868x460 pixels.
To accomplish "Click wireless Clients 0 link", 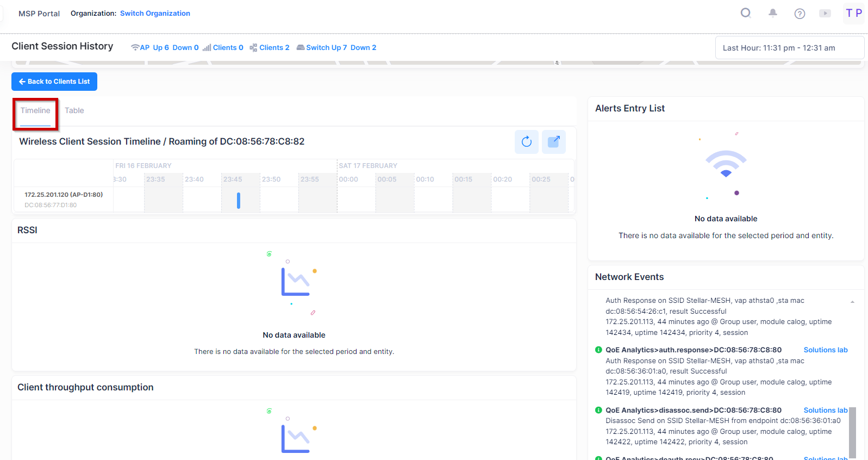I will point(228,48).
